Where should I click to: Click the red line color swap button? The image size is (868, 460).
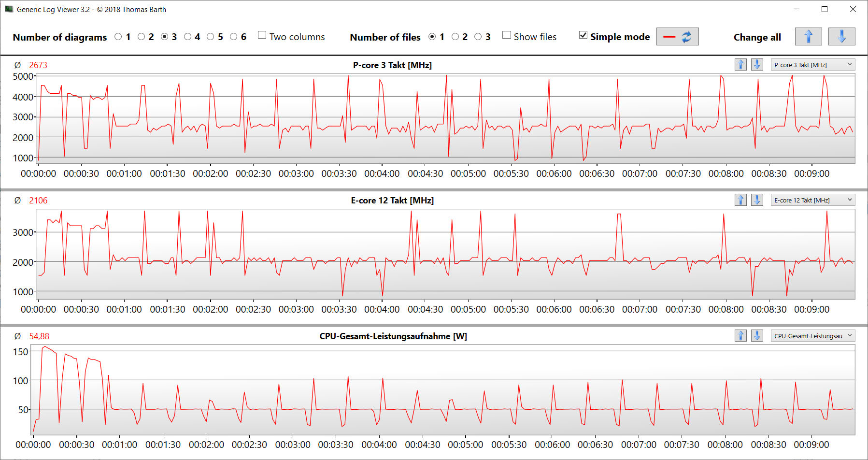677,37
